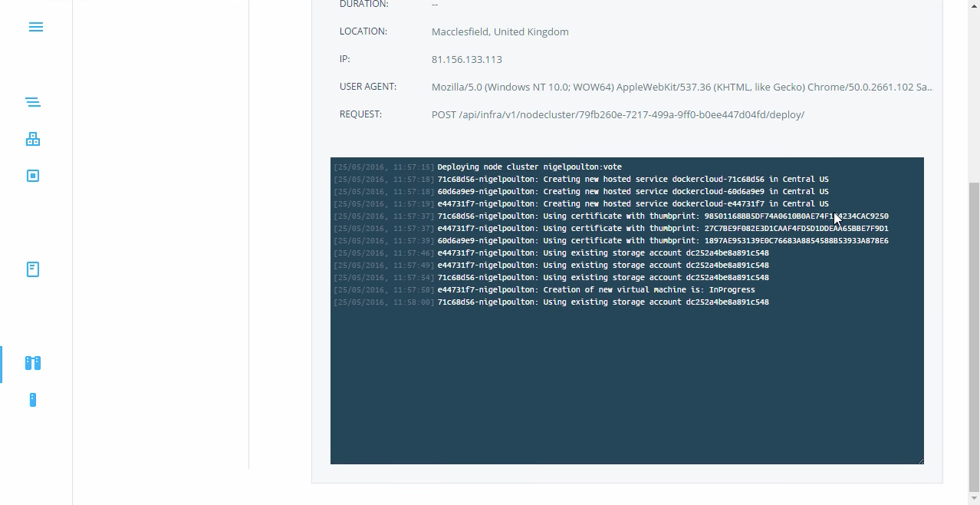
Task: Click the 11:57:54 existing storage account line
Action: coord(551,277)
